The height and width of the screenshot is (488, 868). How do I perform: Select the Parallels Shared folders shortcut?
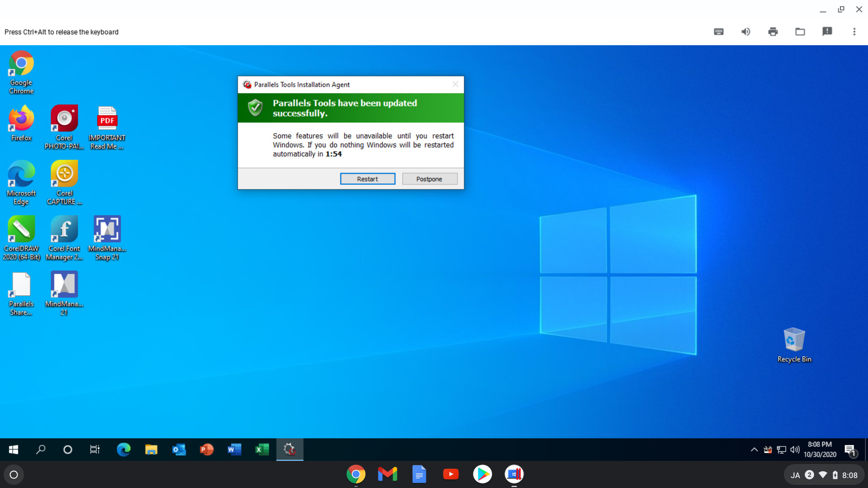21,294
